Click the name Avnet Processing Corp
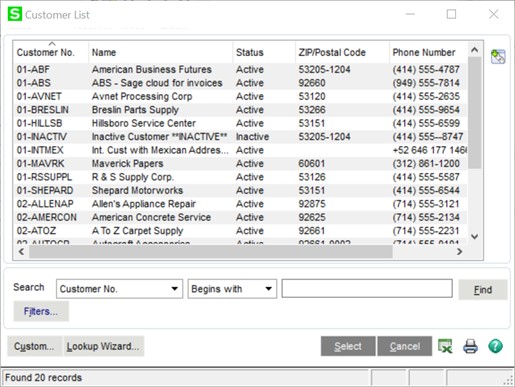 point(142,96)
